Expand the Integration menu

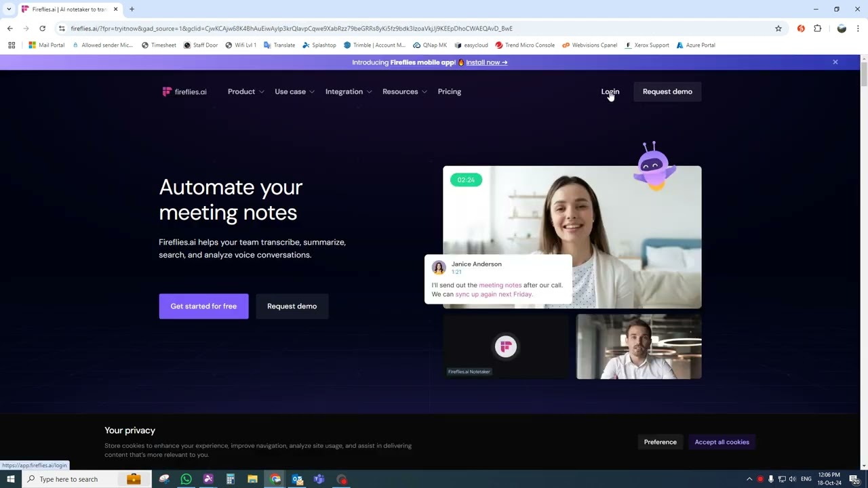coord(348,91)
